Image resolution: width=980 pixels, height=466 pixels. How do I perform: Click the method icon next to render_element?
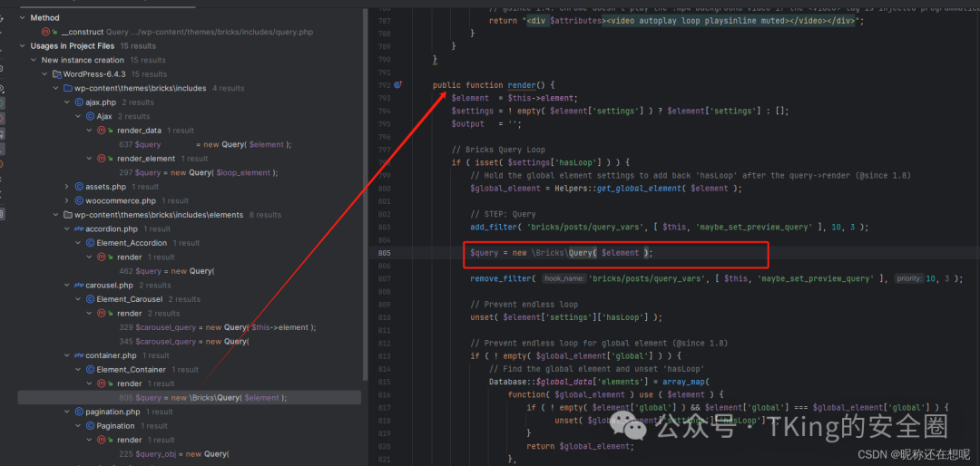point(102,159)
